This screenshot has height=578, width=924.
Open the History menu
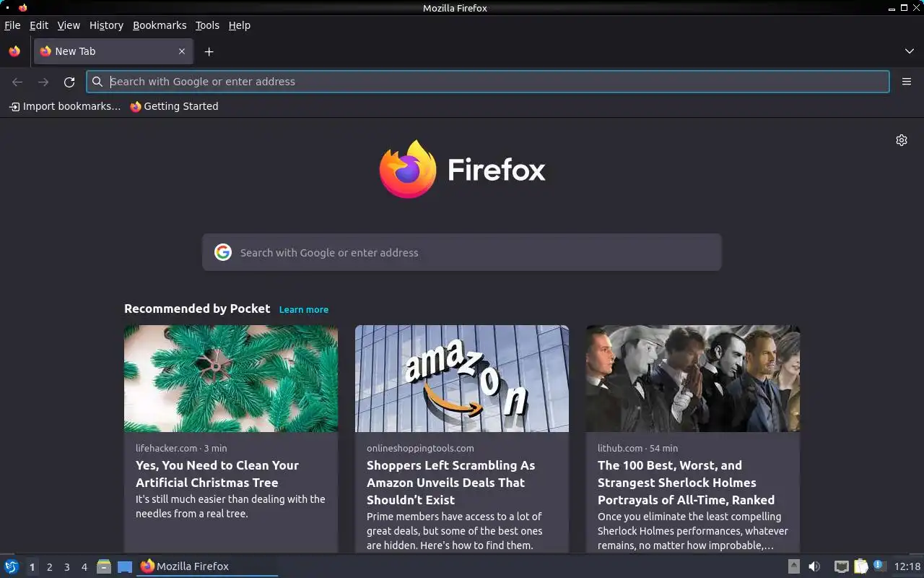click(106, 25)
